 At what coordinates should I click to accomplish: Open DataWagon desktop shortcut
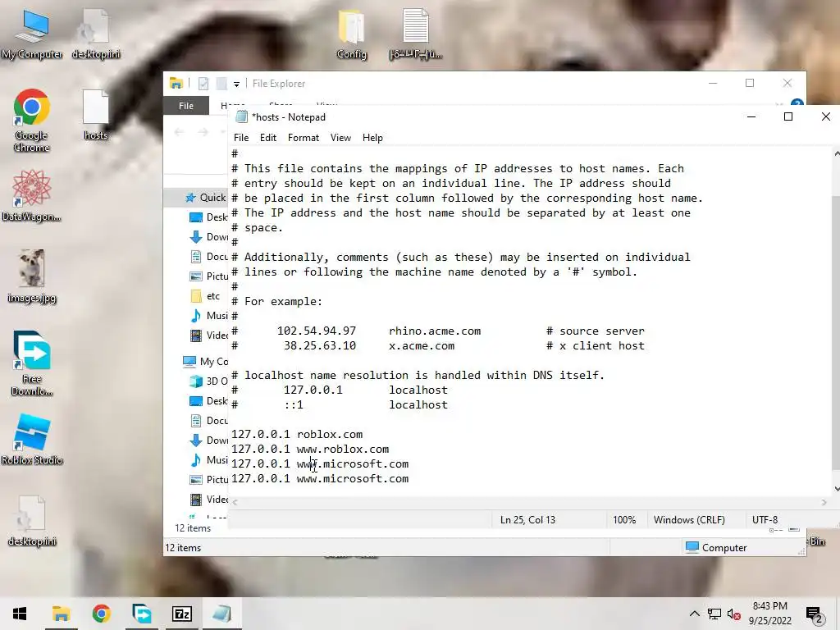[x=32, y=195]
